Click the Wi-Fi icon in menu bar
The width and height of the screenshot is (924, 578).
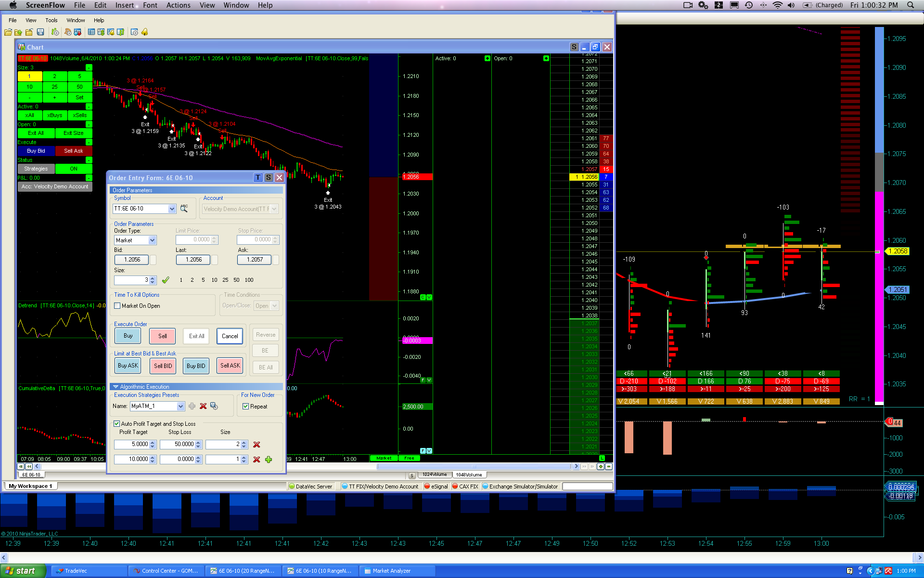coord(778,5)
